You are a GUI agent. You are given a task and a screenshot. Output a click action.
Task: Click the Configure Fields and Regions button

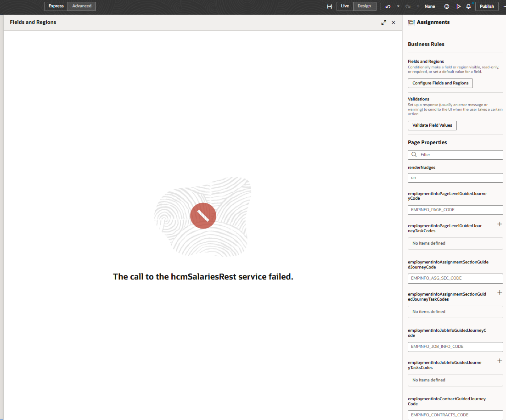440,83
